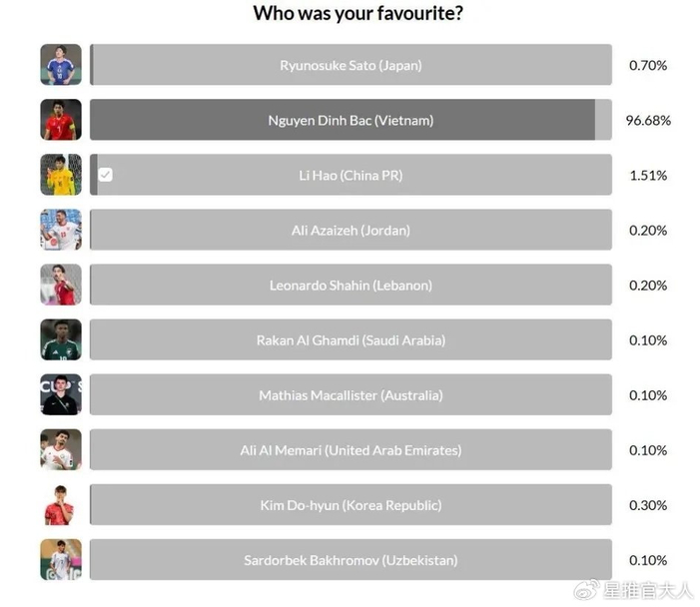Toggle the checkmark on Li Hao option

106,176
